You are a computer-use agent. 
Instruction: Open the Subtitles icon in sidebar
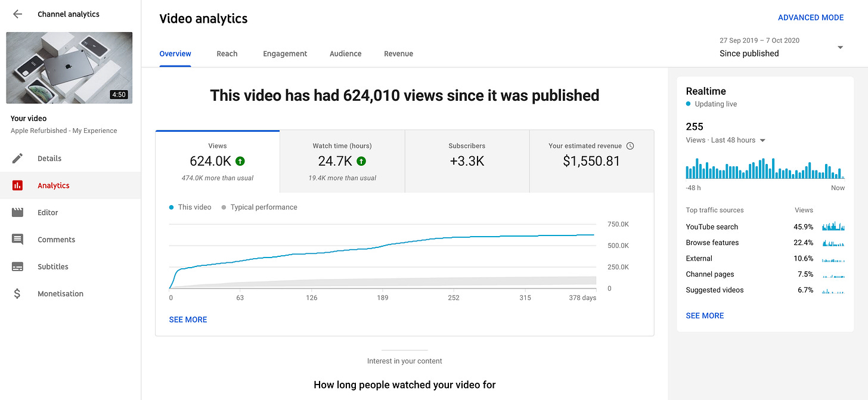tap(17, 266)
